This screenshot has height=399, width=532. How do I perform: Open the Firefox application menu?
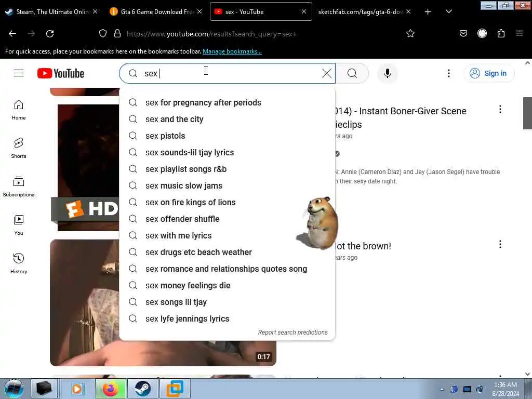click(x=520, y=34)
